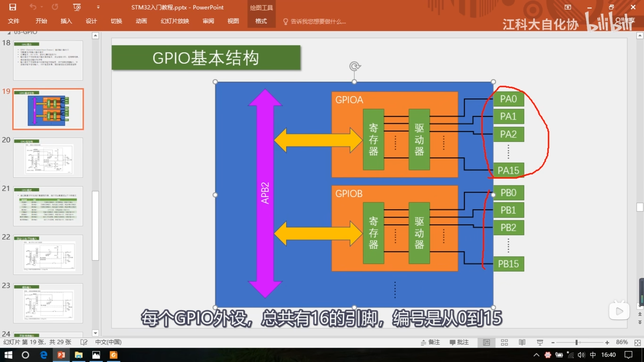Open the 动画 ribbon tab
This screenshot has height=362, width=644.
(141, 21)
